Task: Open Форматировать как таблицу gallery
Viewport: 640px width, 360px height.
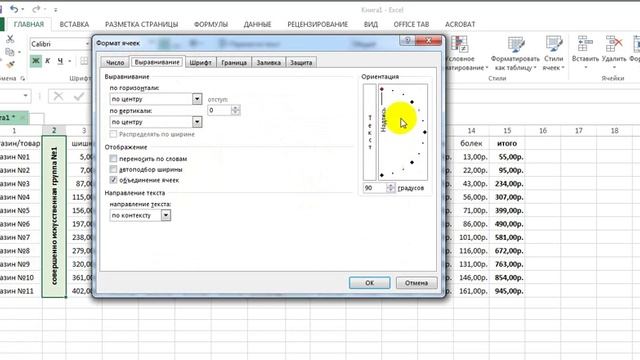Action: 515,53
